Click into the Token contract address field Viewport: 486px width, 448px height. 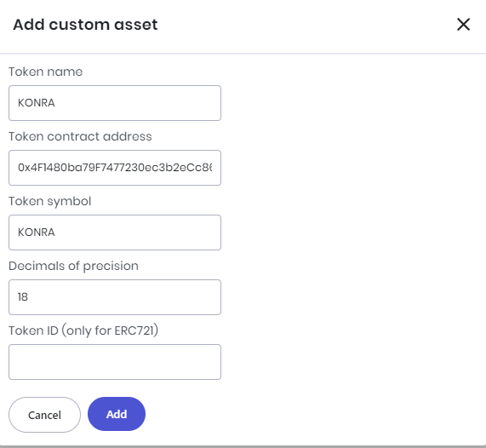[115, 168]
